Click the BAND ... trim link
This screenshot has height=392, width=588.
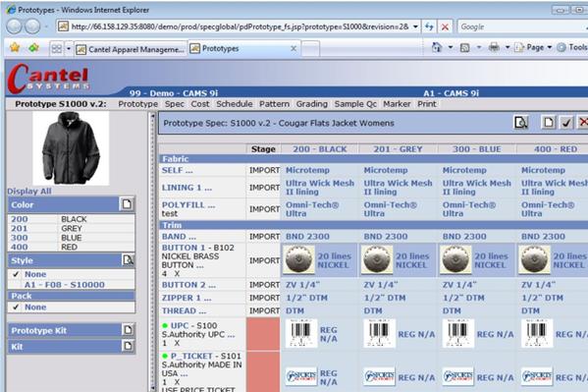pos(179,237)
